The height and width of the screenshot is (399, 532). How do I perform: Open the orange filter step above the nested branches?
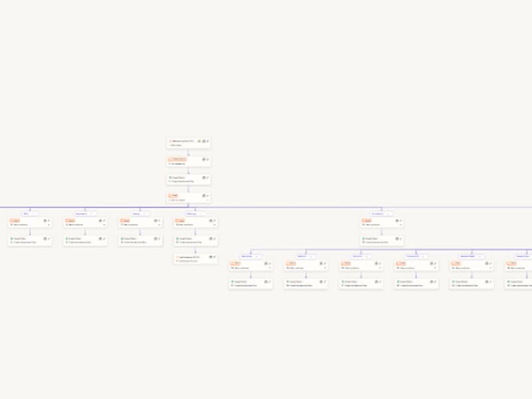(x=382, y=223)
